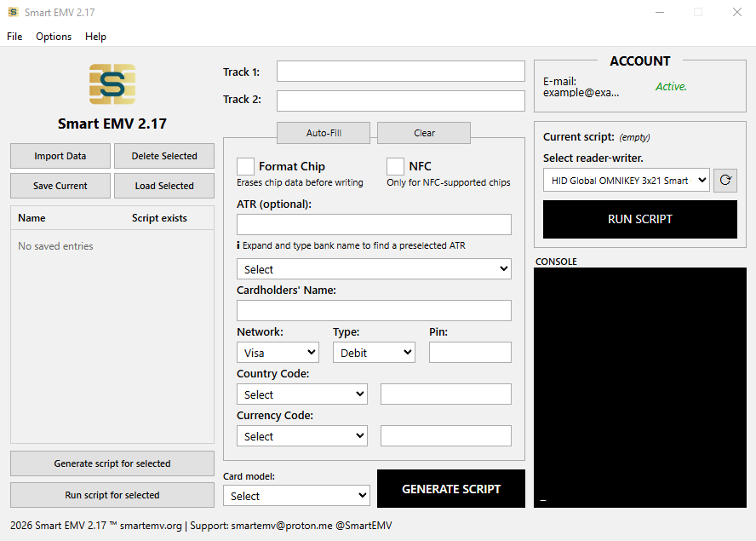Click the Script exists column header
The image size is (756, 541).
pyautogui.click(x=159, y=218)
